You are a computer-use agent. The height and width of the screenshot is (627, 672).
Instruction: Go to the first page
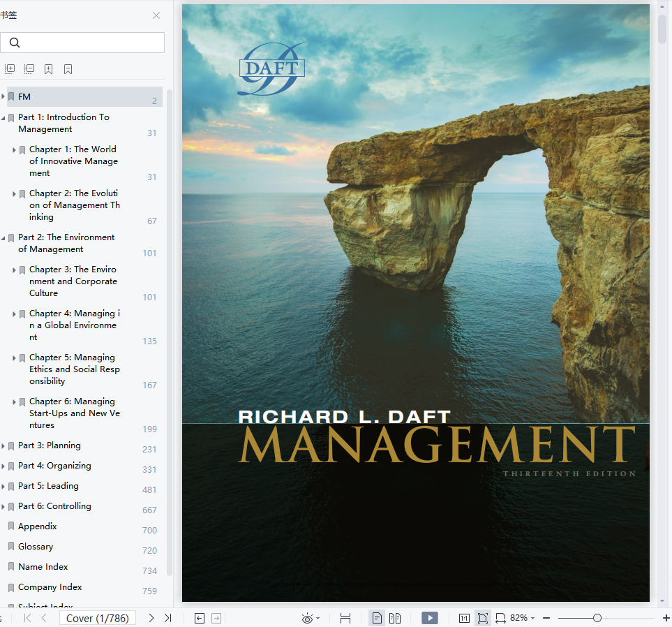(x=27, y=618)
